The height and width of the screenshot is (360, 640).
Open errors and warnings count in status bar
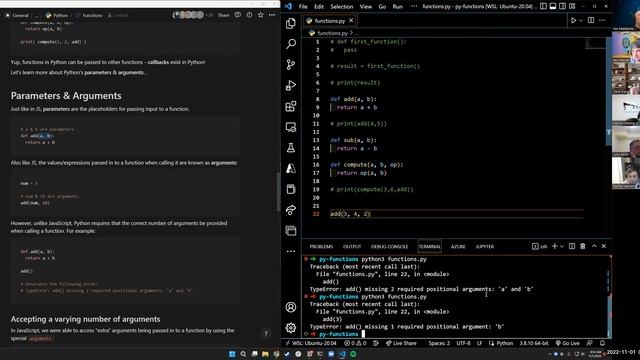(x=356, y=343)
